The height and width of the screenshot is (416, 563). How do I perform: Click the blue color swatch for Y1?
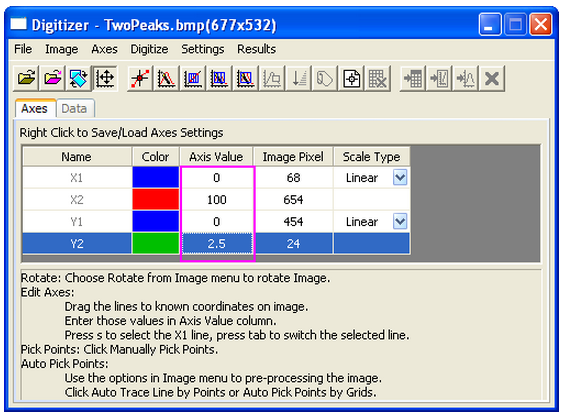point(155,221)
